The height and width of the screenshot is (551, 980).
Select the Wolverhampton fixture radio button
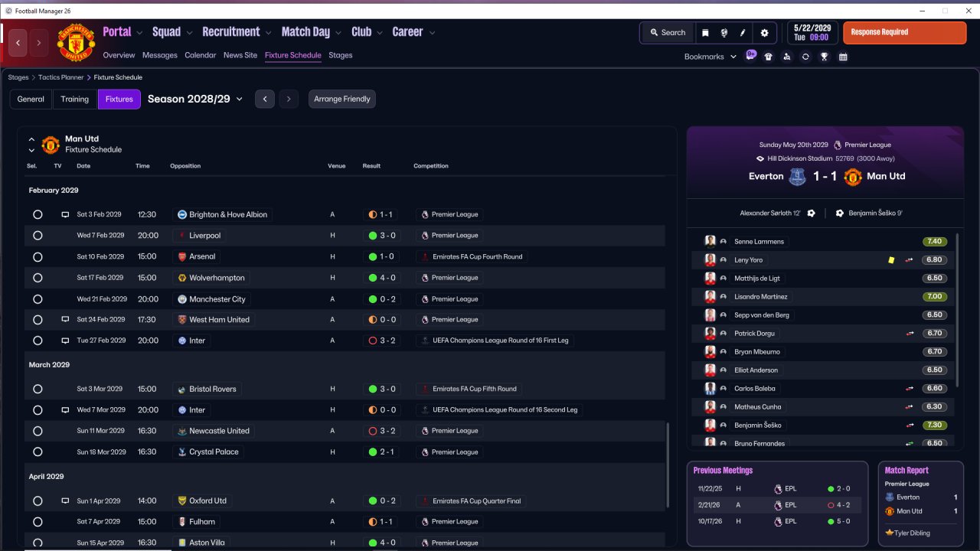pyautogui.click(x=38, y=278)
